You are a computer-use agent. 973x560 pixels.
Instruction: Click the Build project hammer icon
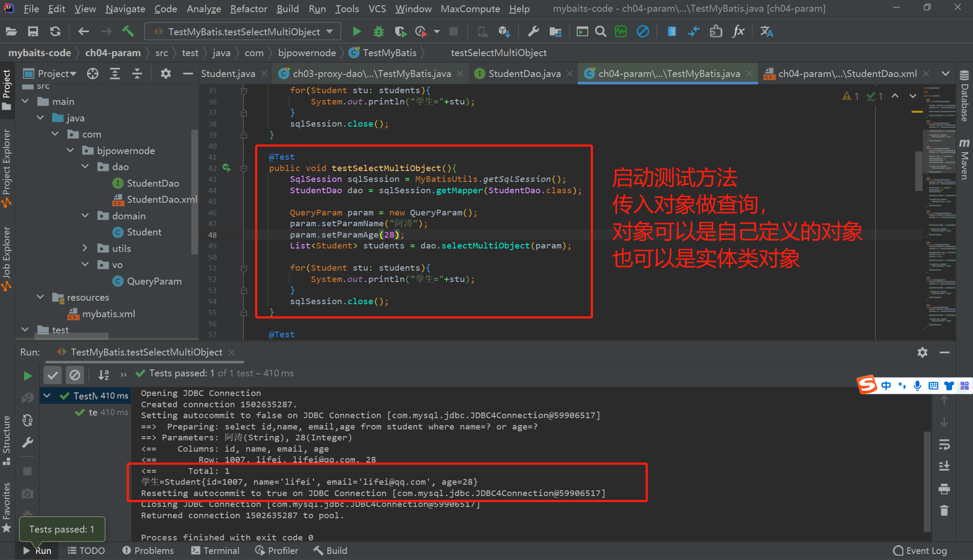pos(128,31)
